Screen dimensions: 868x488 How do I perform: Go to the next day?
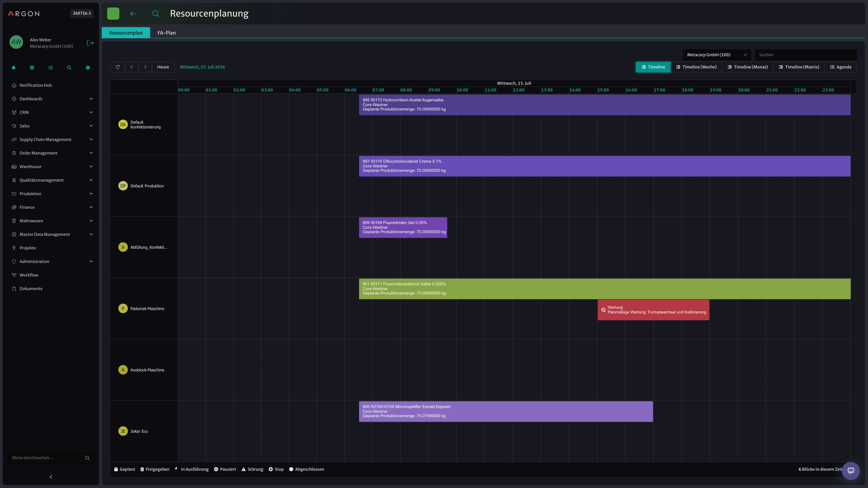(x=145, y=67)
